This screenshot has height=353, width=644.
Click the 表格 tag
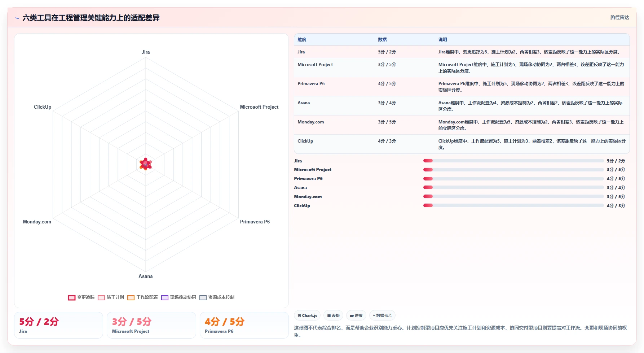click(x=334, y=315)
